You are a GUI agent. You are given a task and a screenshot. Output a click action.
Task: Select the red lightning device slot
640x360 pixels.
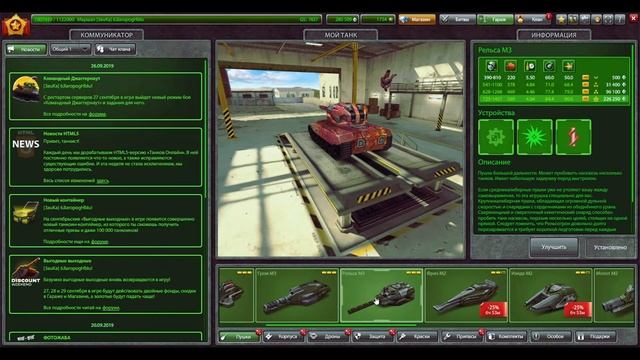(x=573, y=137)
